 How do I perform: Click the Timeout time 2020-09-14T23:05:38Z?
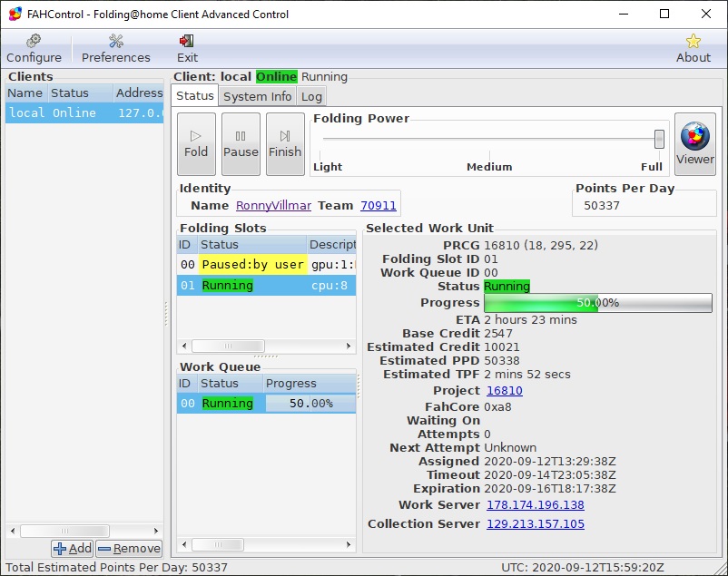pyautogui.click(x=550, y=474)
